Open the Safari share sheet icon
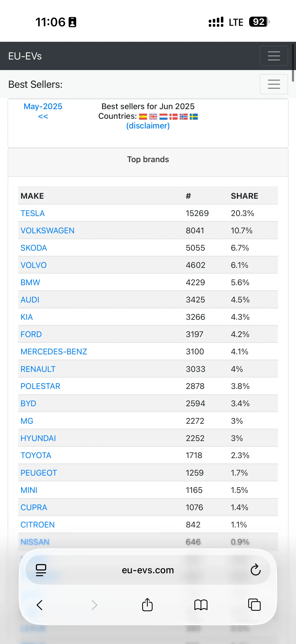This screenshot has height=644, width=296. tap(147, 604)
